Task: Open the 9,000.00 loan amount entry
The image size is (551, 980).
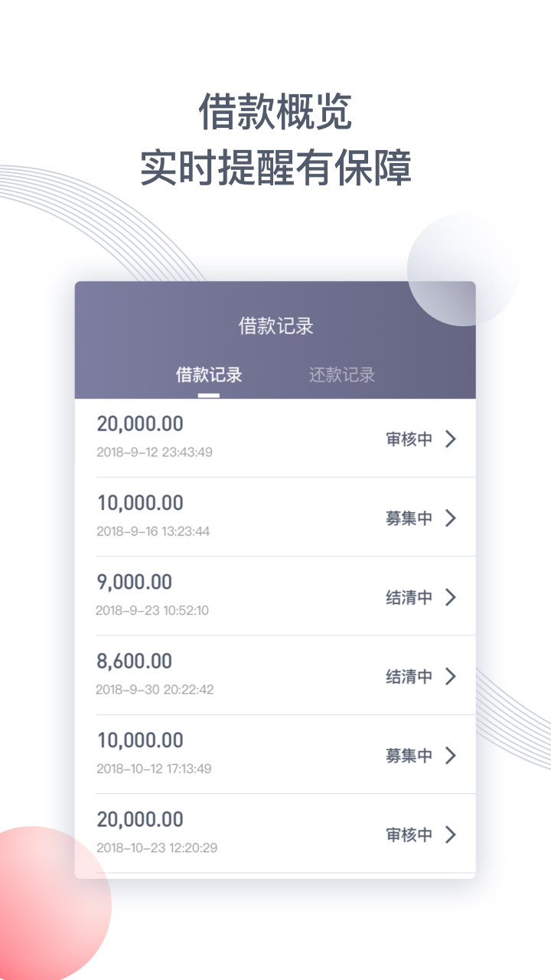Action: tap(135, 582)
